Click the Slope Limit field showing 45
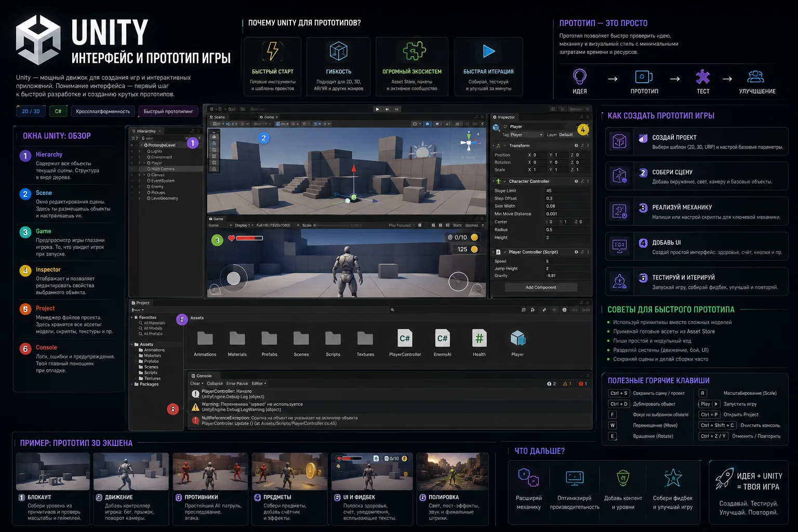 click(567, 191)
